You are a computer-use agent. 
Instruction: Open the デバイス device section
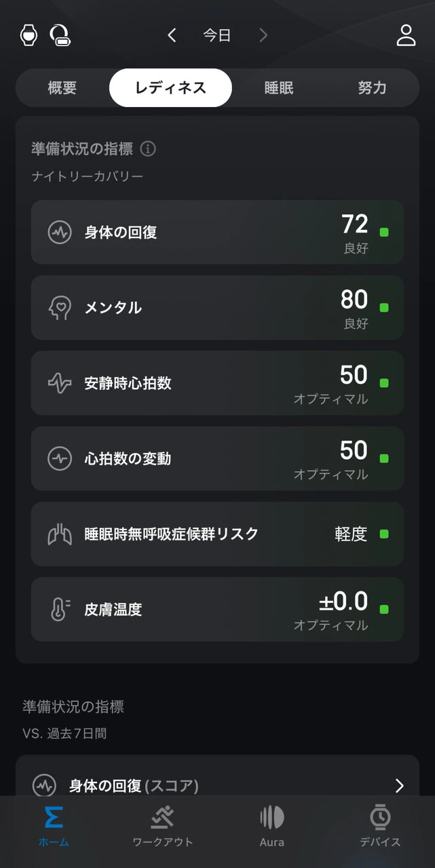pos(380,827)
